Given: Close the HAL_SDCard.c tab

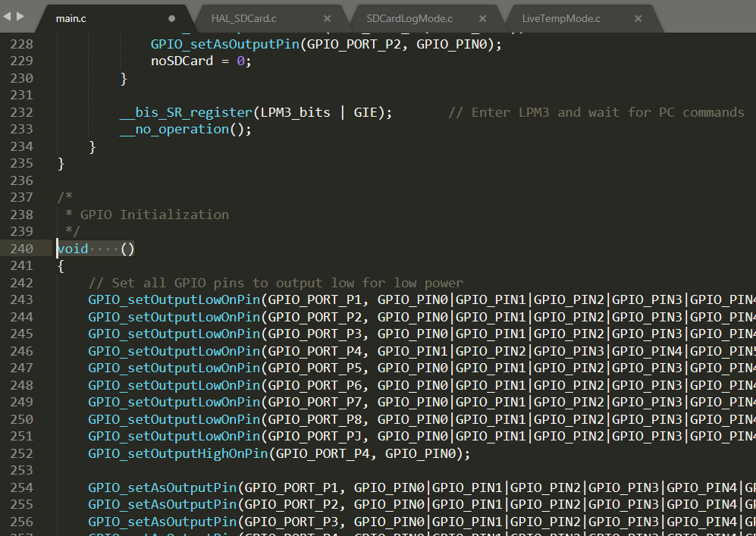Looking at the screenshot, I should pyautogui.click(x=327, y=18).
